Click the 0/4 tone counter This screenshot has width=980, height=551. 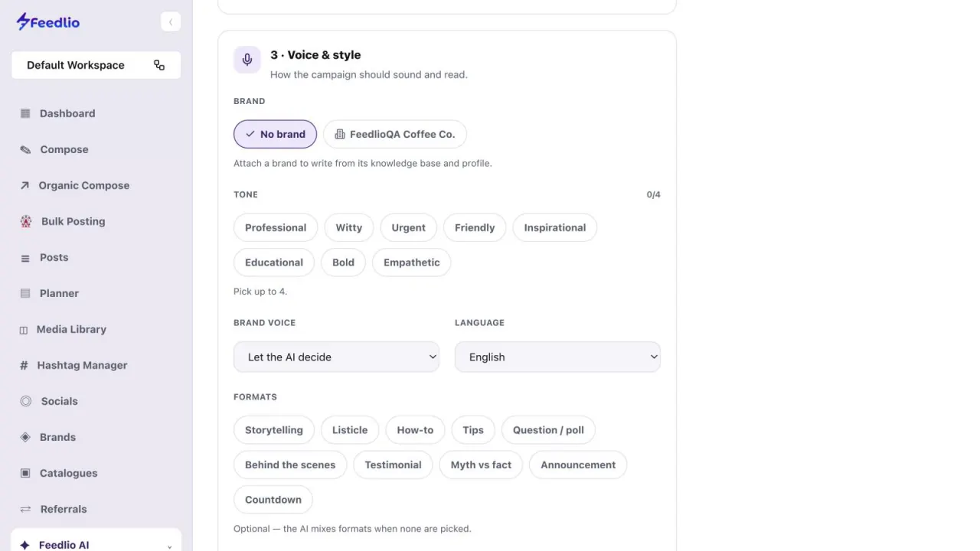coord(653,194)
